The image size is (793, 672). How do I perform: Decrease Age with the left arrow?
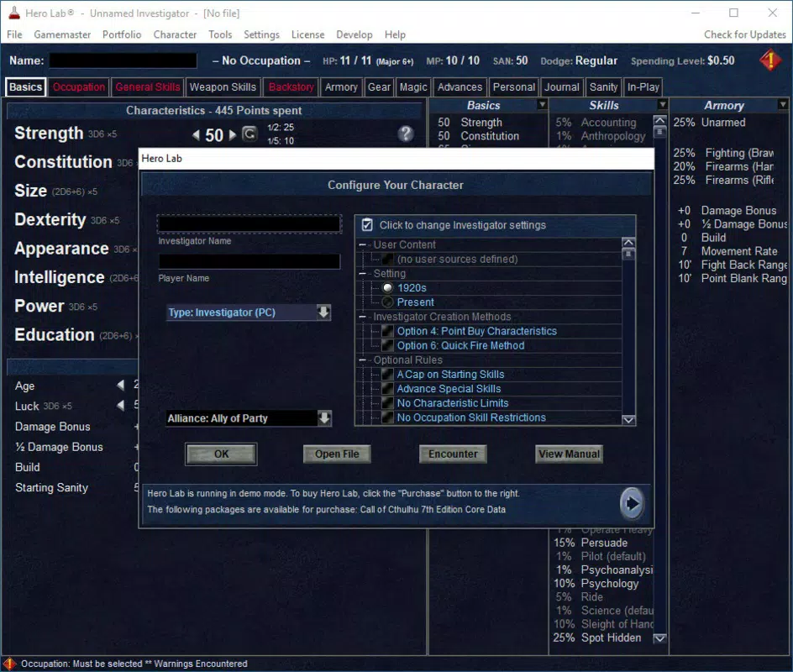[x=120, y=386]
